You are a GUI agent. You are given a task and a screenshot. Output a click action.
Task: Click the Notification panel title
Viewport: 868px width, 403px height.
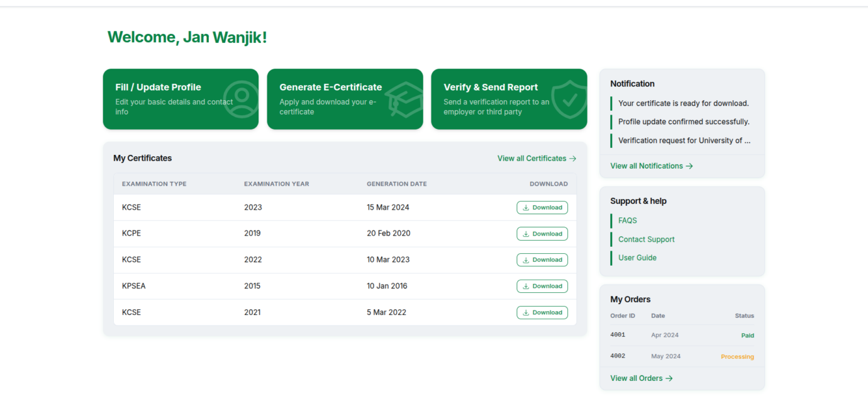tap(632, 84)
